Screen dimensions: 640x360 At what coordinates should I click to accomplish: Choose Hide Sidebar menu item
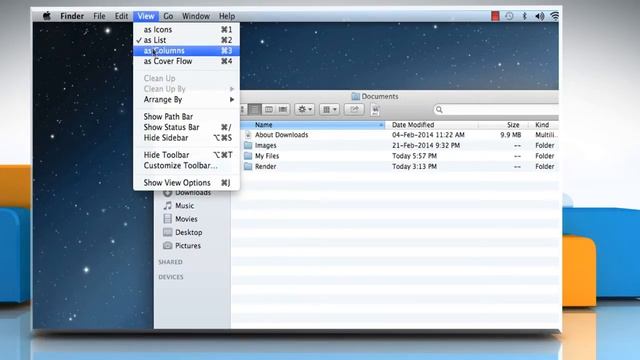(187, 138)
